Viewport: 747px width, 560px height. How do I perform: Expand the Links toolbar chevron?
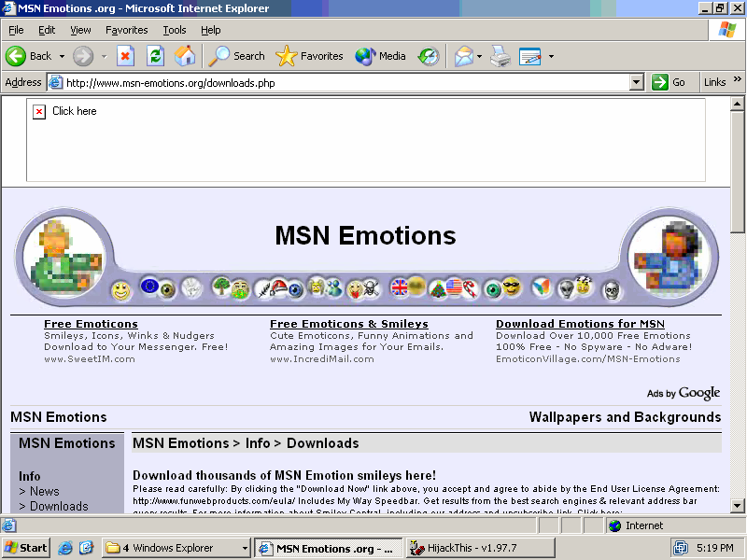(x=738, y=79)
